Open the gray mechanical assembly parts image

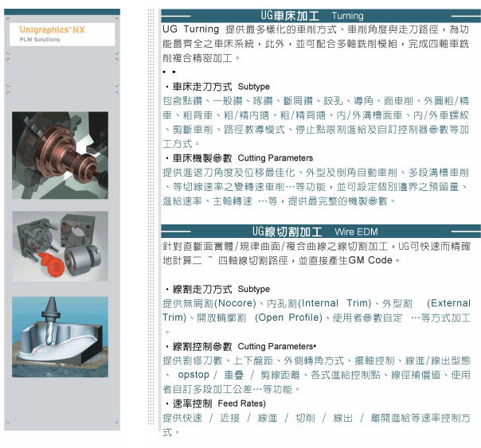(61, 246)
